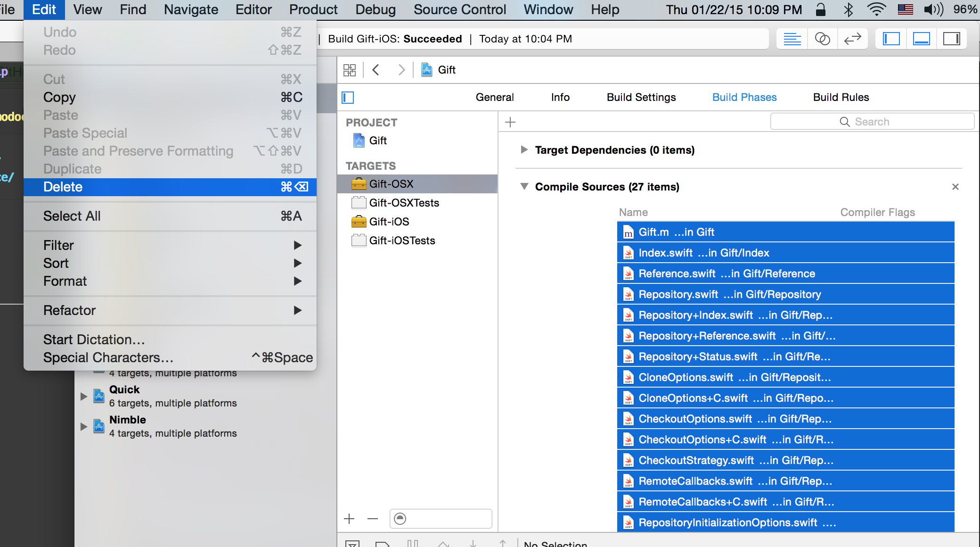Open the Assistant editor view
980x547 pixels.
[822, 39]
